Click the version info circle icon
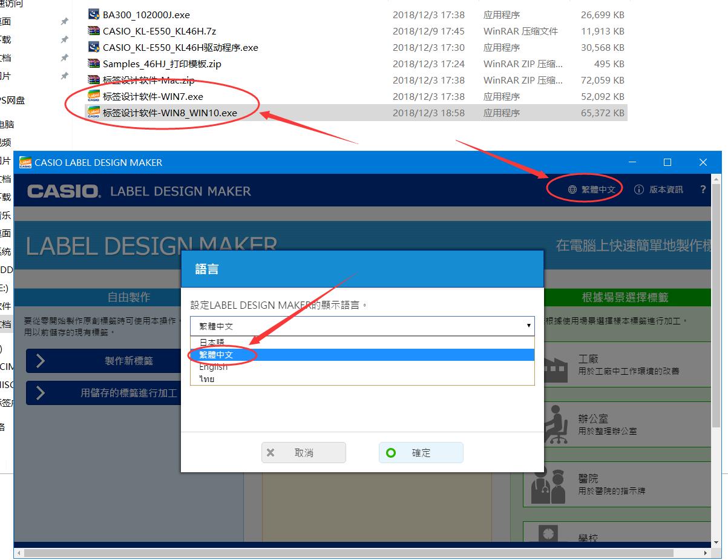Screen dimensions: 728x560 pos(639,189)
